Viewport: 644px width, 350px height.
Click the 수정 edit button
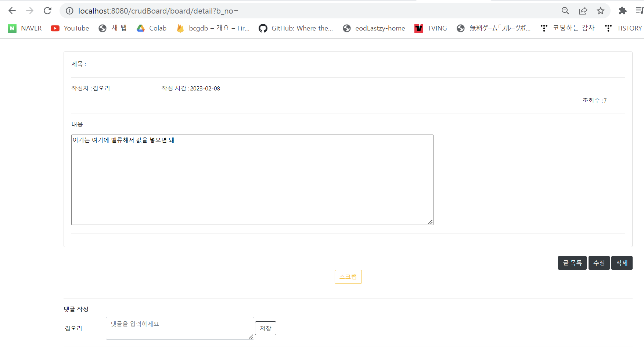[x=599, y=263]
